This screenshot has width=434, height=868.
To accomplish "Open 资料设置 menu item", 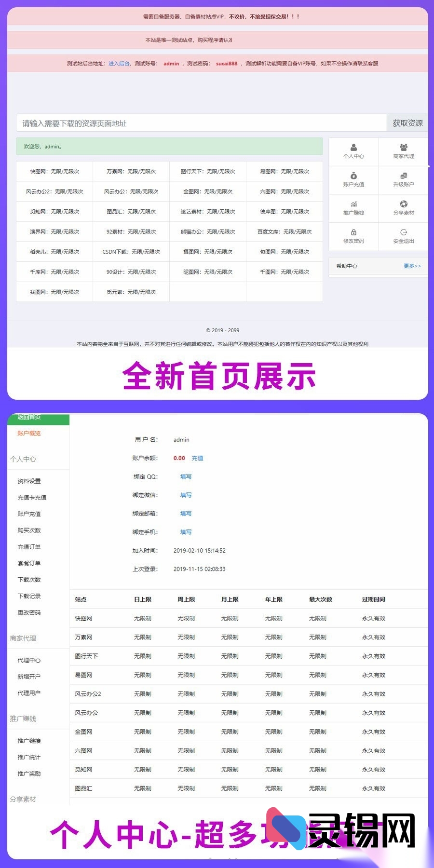I will point(29,481).
